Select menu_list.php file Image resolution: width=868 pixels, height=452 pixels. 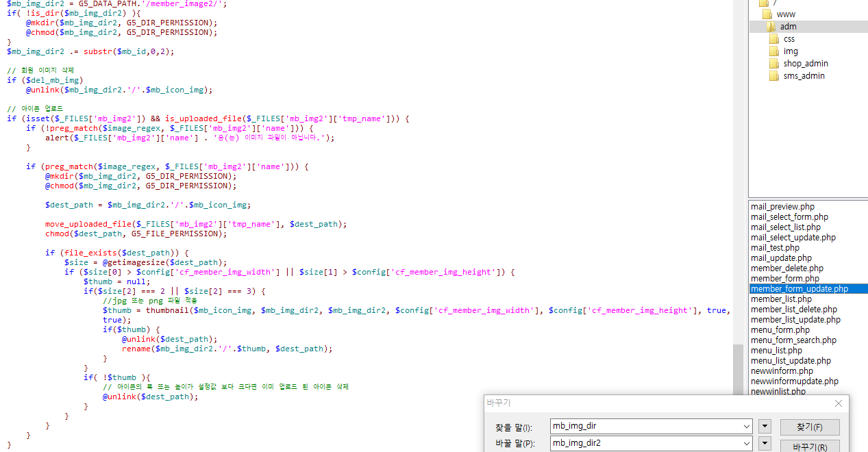pos(776,351)
